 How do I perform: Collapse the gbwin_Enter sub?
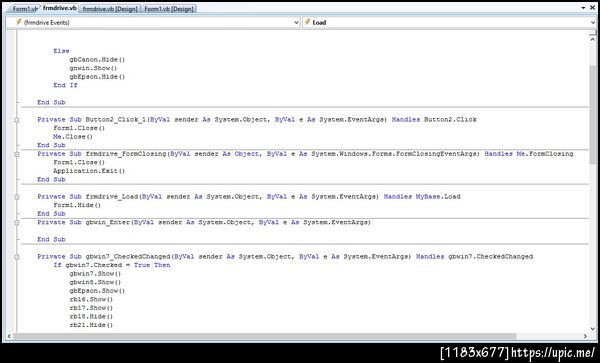16,223
